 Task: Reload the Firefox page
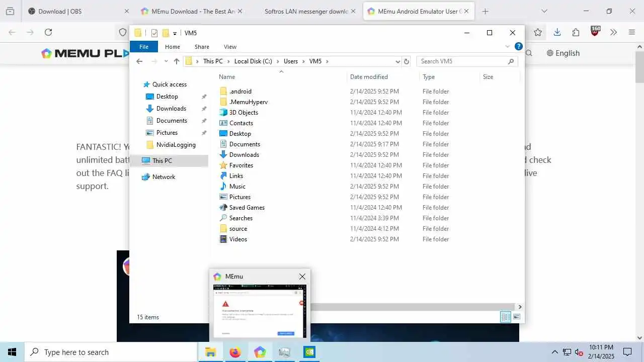(x=48, y=32)
